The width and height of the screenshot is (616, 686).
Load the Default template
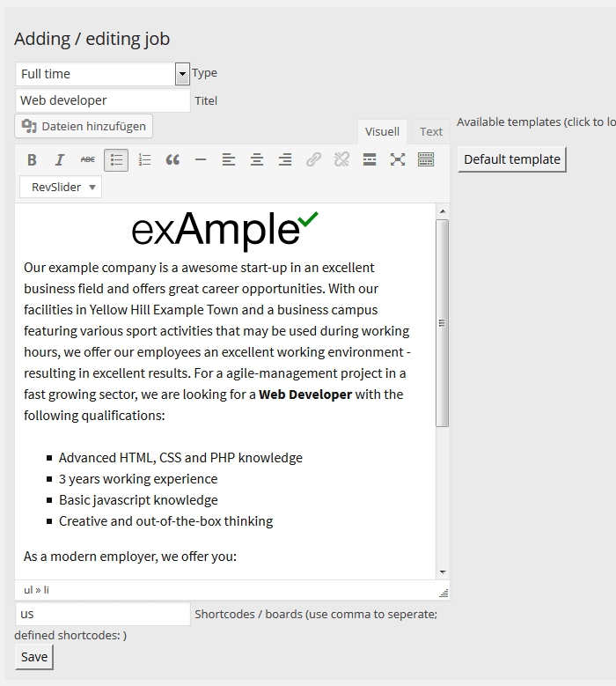512,159
